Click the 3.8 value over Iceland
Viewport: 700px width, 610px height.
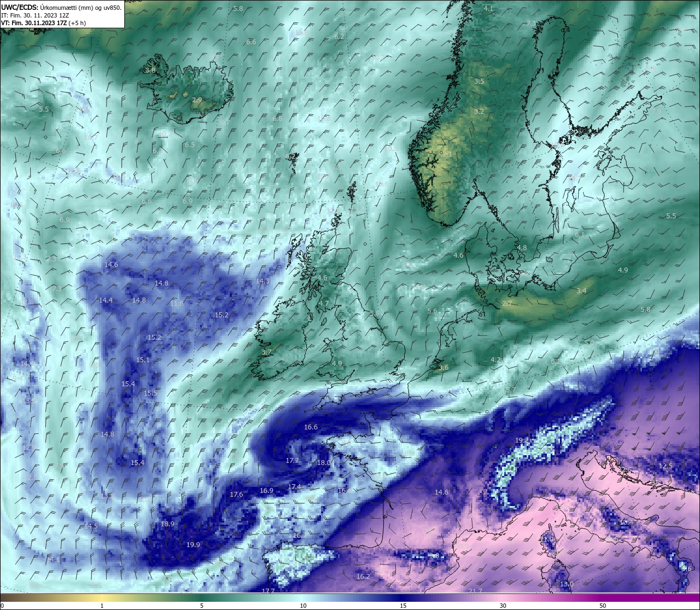click(x=150, y=71)
